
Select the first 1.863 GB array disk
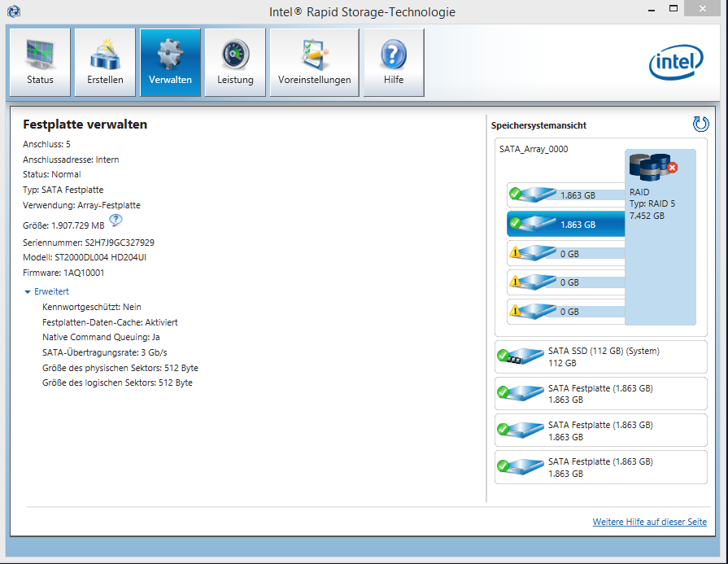click(565, 195)
